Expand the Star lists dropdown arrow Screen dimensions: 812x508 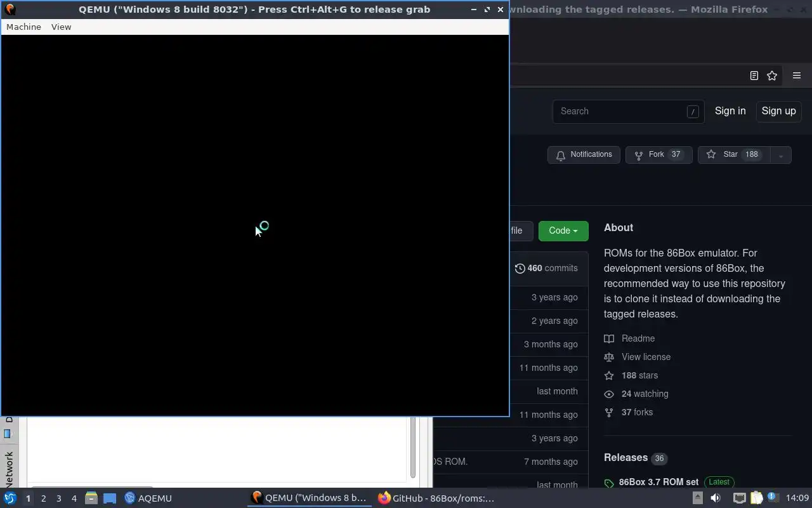[x=781, y=155]
